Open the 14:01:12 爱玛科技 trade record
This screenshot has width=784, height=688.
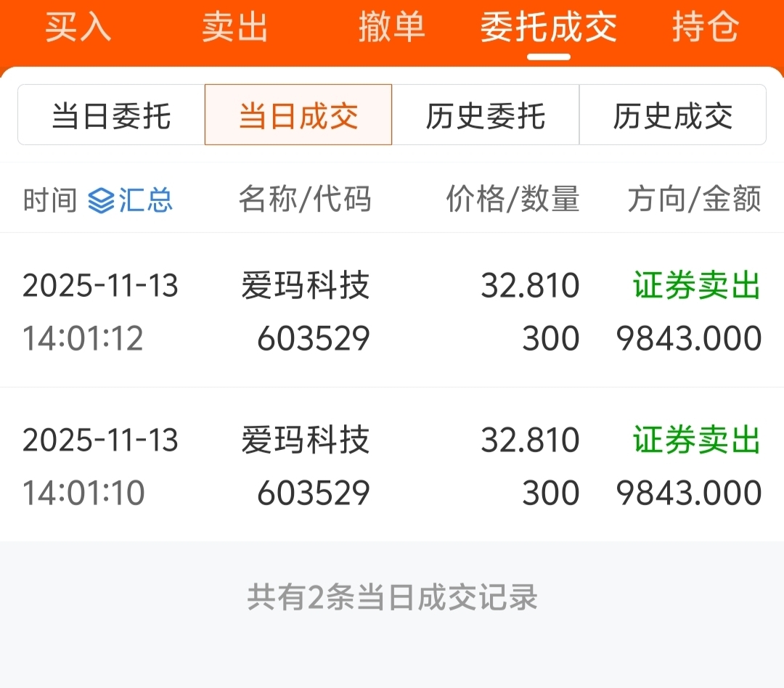392,310
